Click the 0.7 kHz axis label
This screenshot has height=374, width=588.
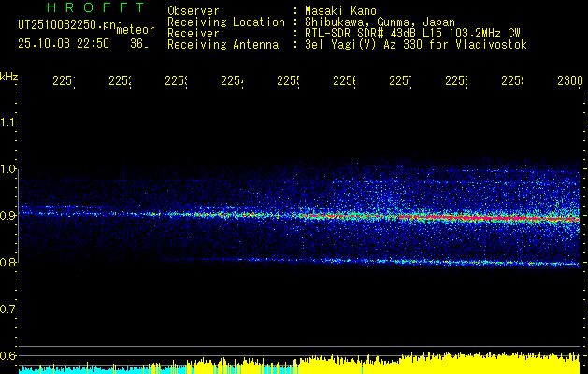coord(7,309)
